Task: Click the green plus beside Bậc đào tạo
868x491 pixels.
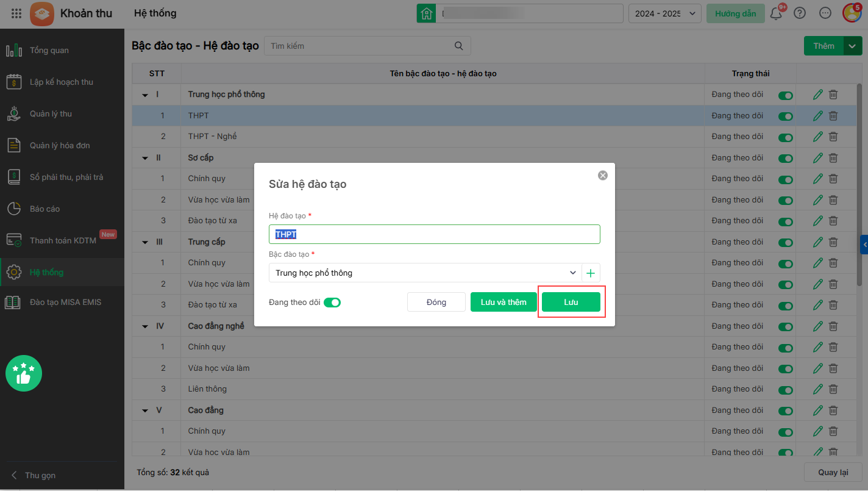Action: [x=591, y=273]
